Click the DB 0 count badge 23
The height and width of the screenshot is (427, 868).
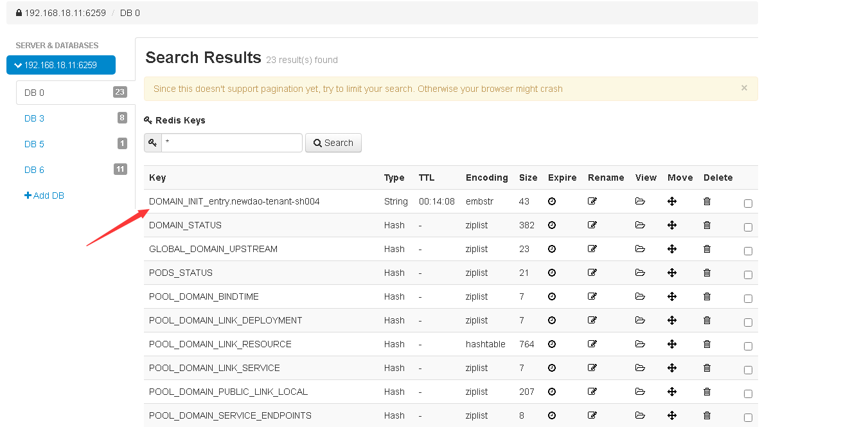[120, 92]
